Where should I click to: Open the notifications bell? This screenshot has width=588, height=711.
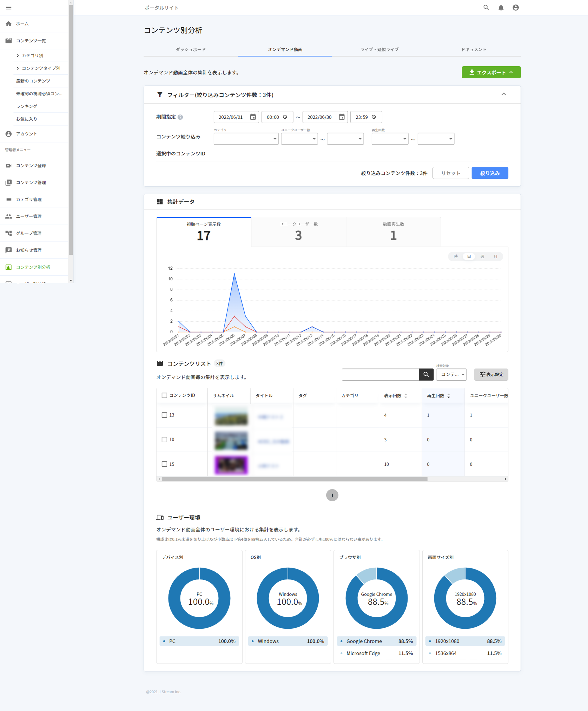[501, 7]
